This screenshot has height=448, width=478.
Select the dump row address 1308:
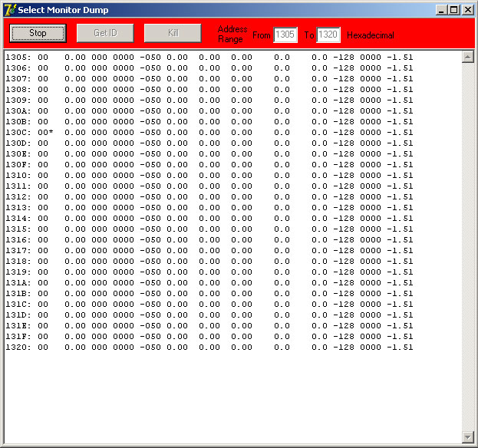18,90
